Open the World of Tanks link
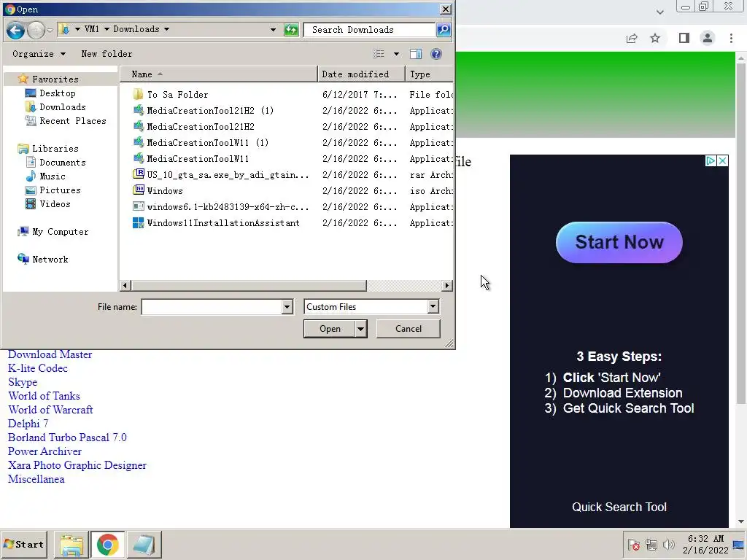This screenshot has height=560, width=747. pos(44,396)
